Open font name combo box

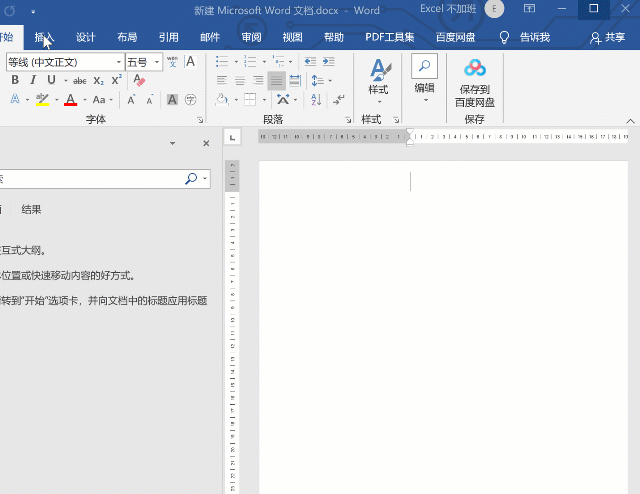point(65,62)
